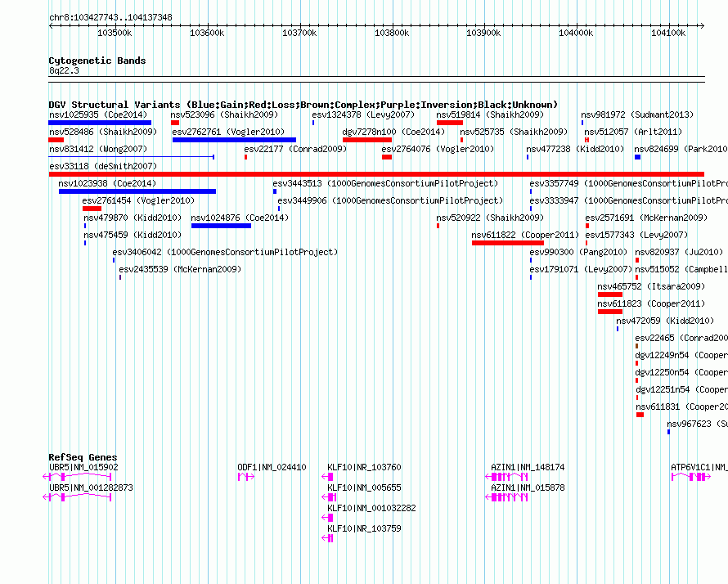Select the dgv7278n100 red loss bar
The image size is (728, 584).
367,140
